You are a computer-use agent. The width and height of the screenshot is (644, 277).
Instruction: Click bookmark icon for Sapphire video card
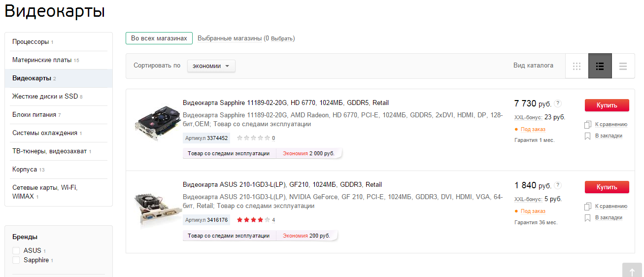pyautogui.click(x=587, y=136)
